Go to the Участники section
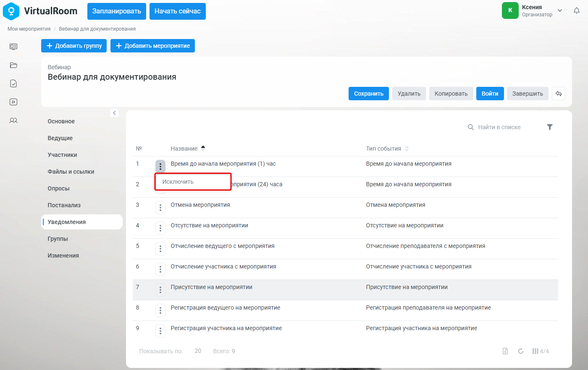 62,155
